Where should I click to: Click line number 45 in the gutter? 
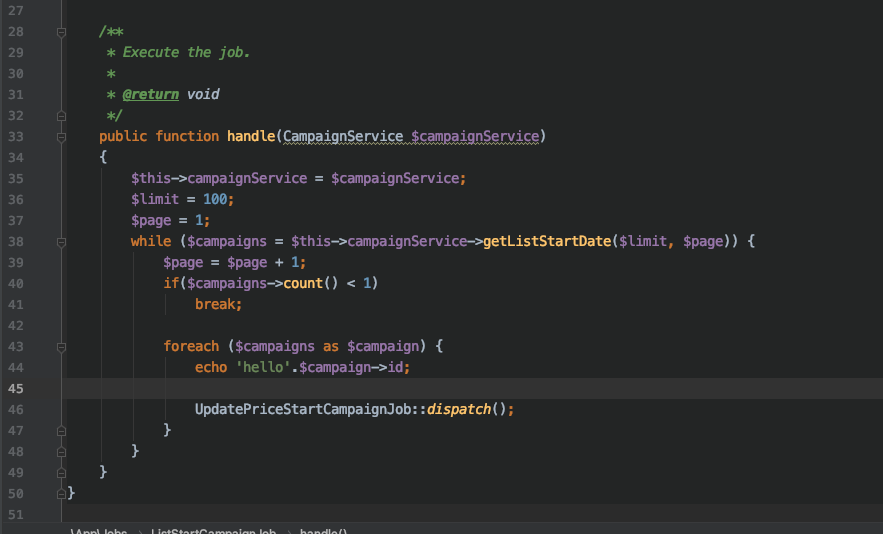(16, 389)
